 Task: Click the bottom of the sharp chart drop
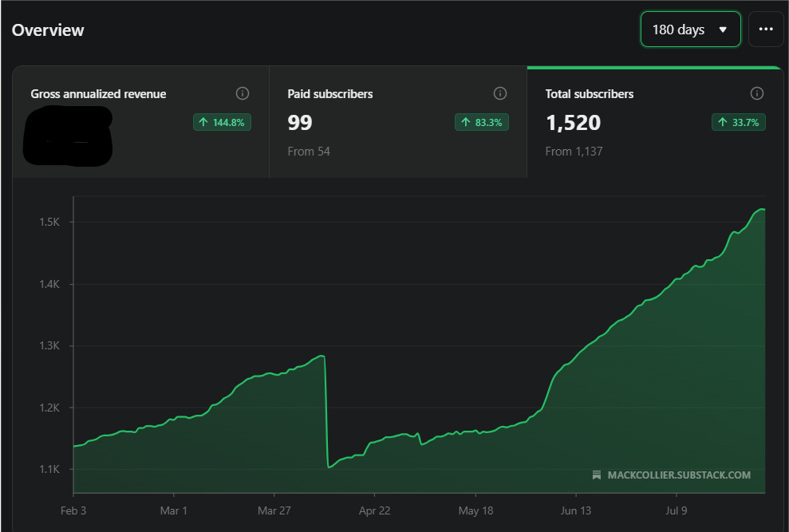tap(329, 467)
